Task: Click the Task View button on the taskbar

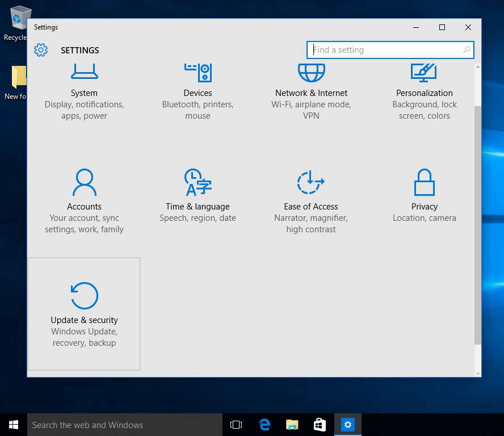Action: coord(236,424)
